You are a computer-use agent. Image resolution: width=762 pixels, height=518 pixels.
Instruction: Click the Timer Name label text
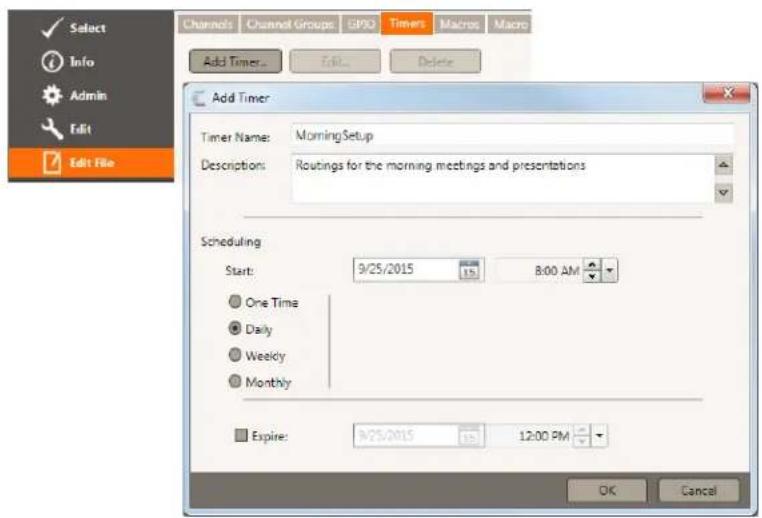235,138
